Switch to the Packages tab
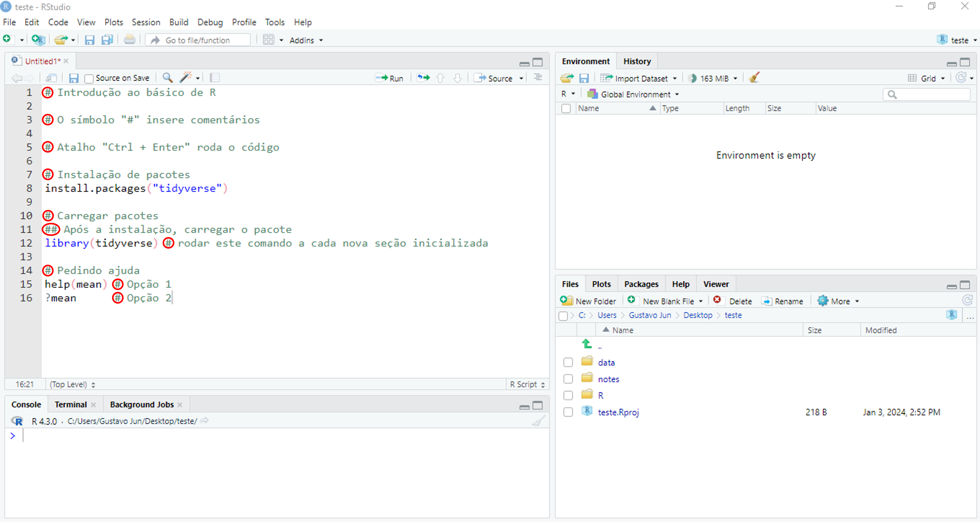 pos(641,284)
